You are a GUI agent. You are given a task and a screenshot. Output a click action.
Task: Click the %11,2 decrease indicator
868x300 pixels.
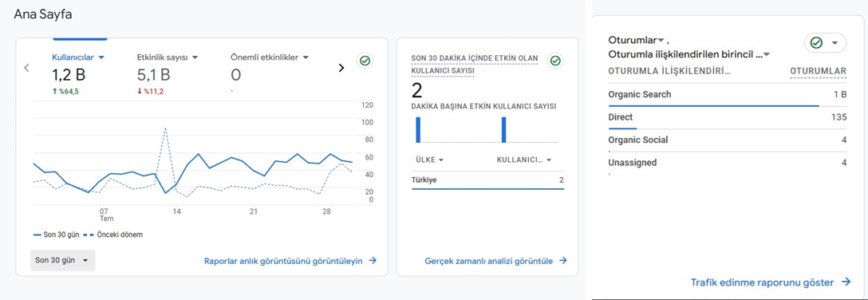coord(151,91)
